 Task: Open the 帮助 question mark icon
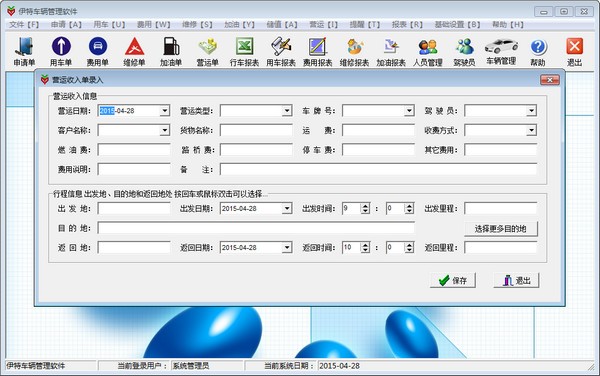tap(538, 51)
